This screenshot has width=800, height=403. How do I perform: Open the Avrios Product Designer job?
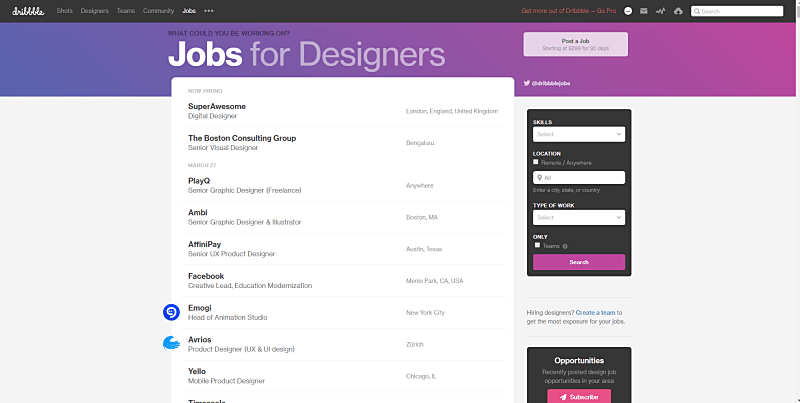343,344
